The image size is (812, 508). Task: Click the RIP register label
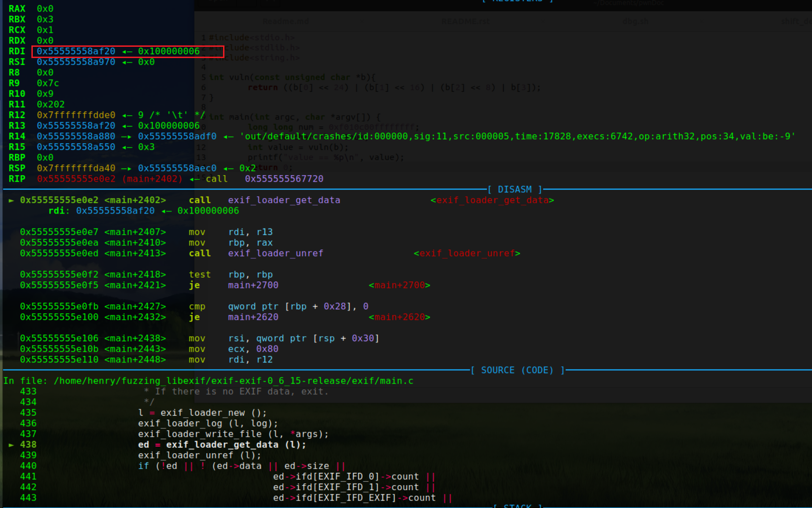(17, 179)
